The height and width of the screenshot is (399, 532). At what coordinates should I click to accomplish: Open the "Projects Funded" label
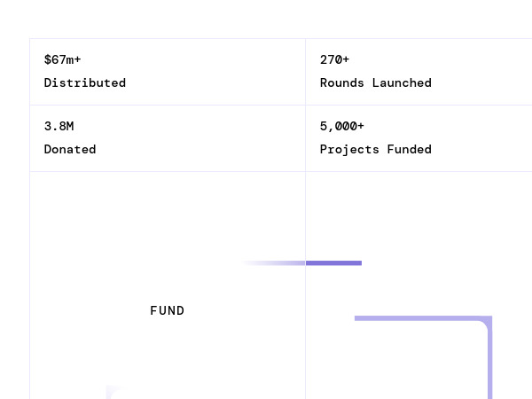[375, 149]
